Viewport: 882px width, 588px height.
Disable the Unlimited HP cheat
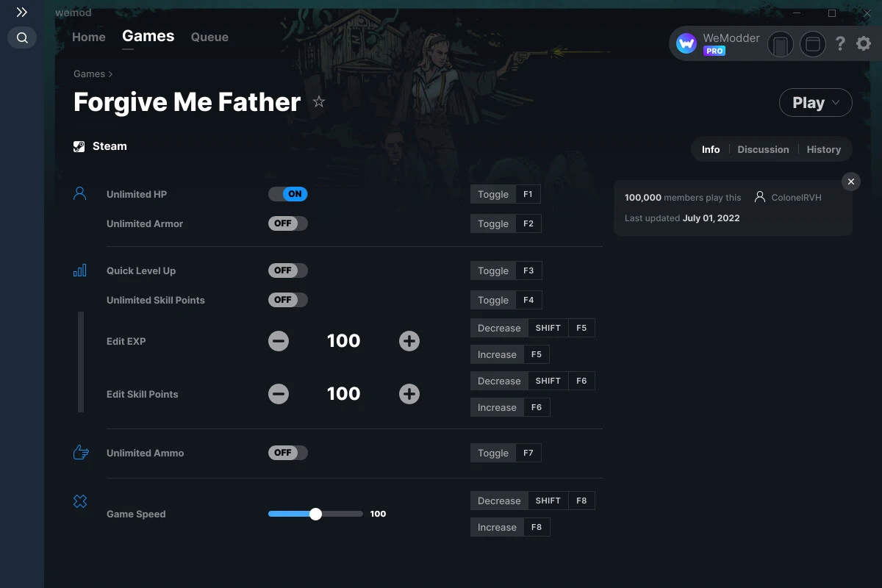click(288, 193)
